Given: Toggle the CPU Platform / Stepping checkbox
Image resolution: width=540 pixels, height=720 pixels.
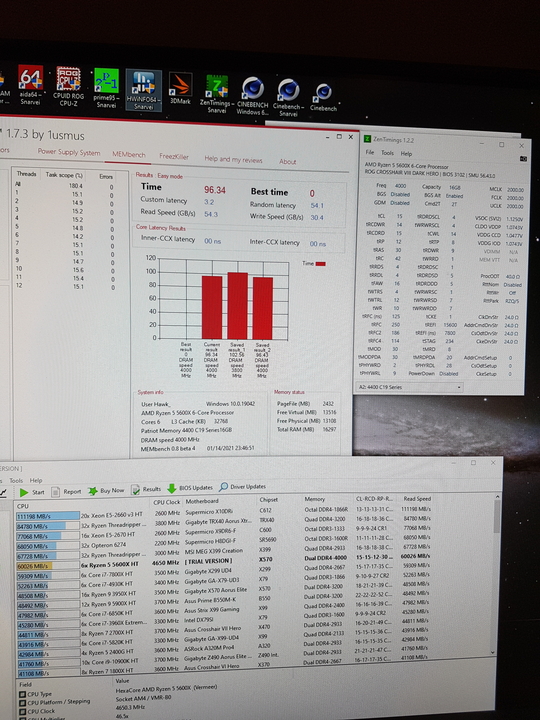Looking at the screenshot, I should pyautogui.click(x=22, y=703).
